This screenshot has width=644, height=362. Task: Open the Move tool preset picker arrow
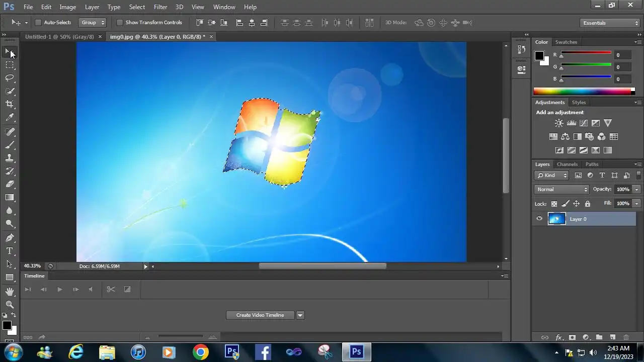[x=26, y=23]
